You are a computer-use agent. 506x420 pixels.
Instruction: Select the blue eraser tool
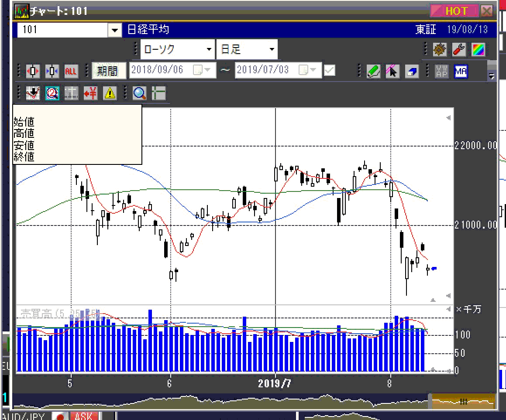[x=412, y=71]
